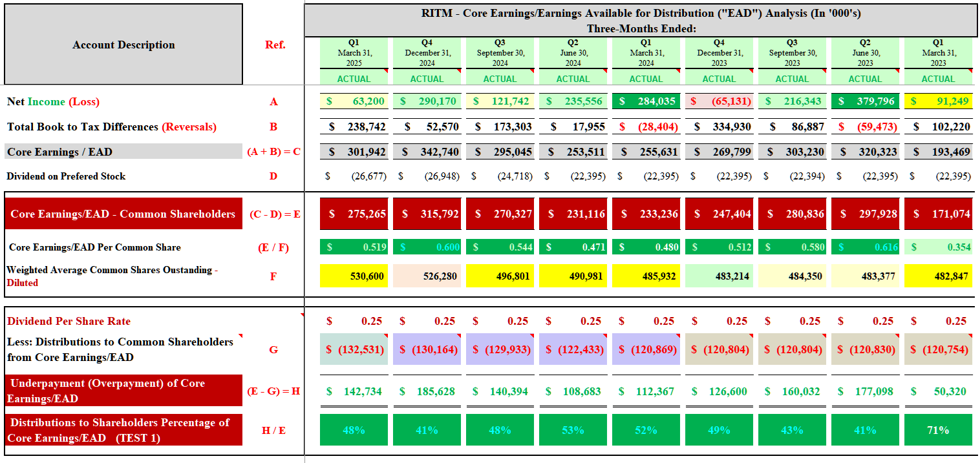This screenshot has height=463, width=980.
Task: Select the core earnings value 342,740
Action: 427,152
